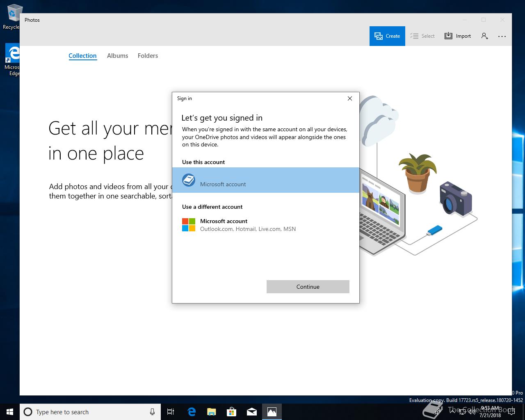Click the Cortana circle icon in search box

click(28, 412)
